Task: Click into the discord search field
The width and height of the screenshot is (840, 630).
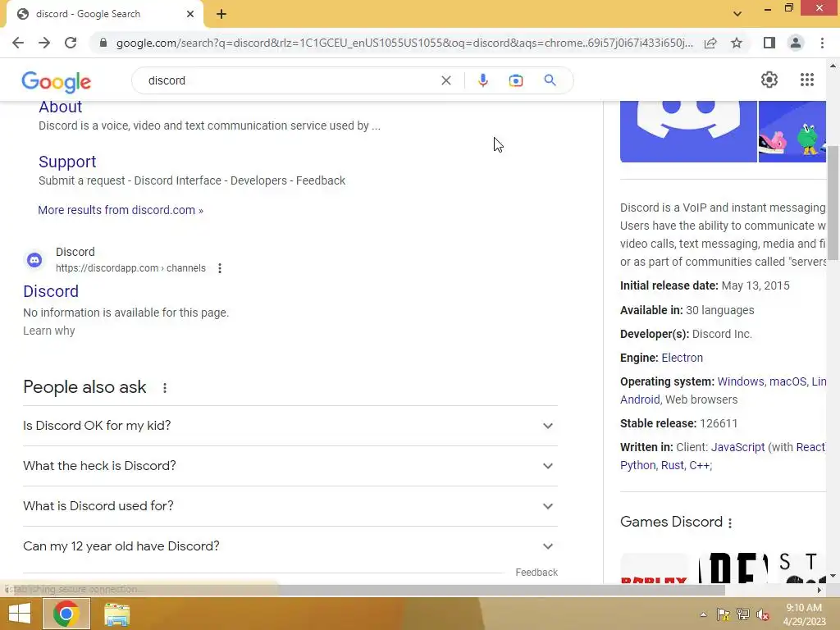Action: [290, 80]
